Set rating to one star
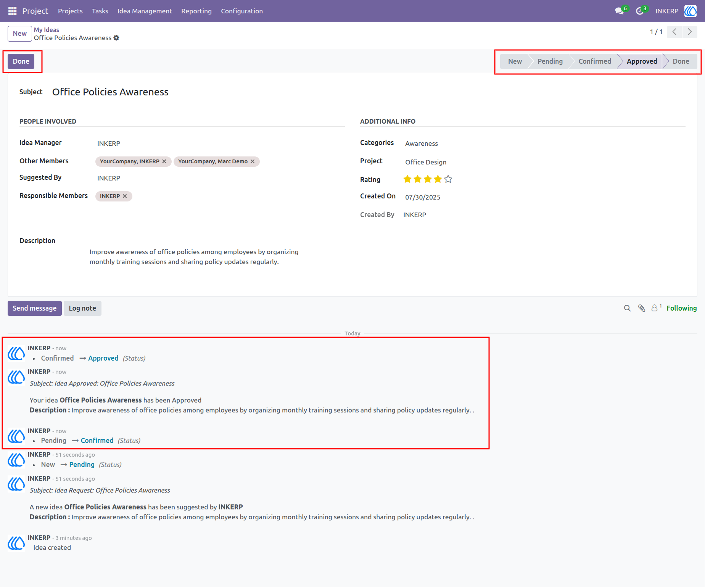The height and width of the screenshot is (588, 705). point(407,179)
